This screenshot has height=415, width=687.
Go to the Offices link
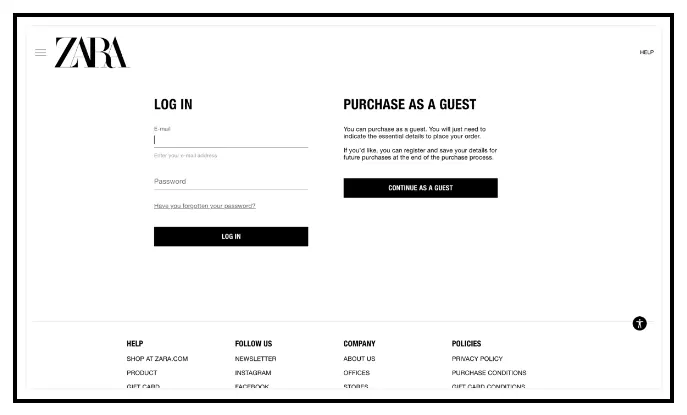357,372
